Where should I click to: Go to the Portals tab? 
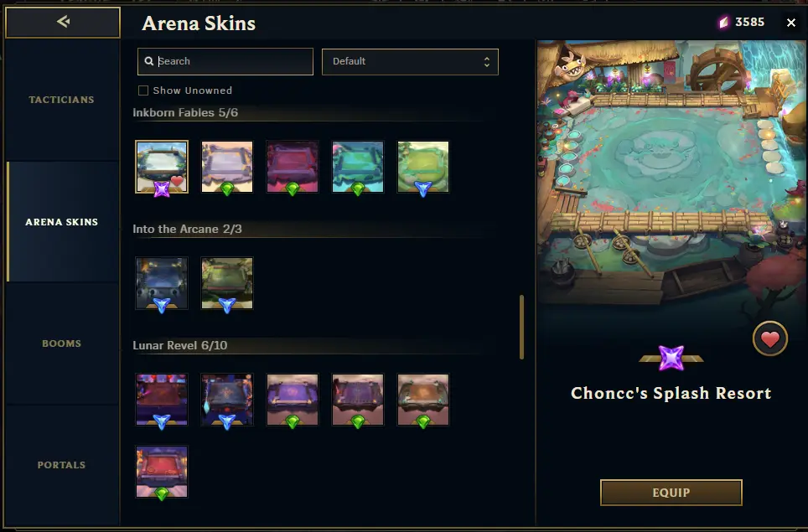click(x=61, y=465)
